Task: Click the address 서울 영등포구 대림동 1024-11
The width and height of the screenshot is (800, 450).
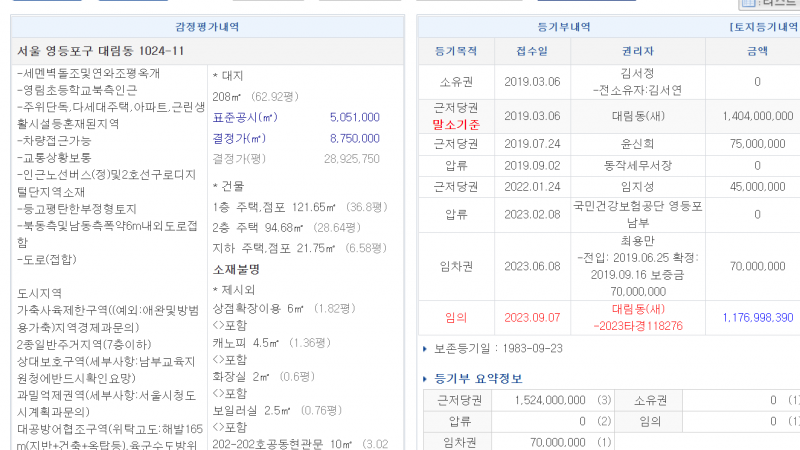Action: [x=100, y=51]
